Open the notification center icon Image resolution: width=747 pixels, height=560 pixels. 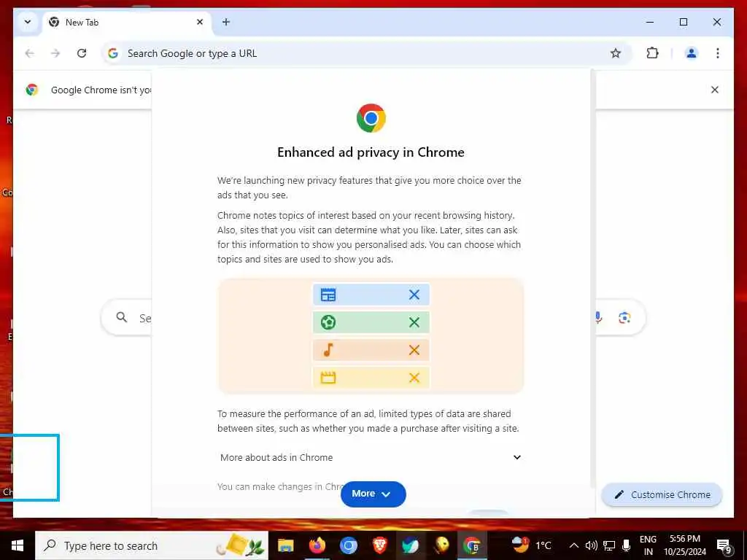tap(724, 546)
